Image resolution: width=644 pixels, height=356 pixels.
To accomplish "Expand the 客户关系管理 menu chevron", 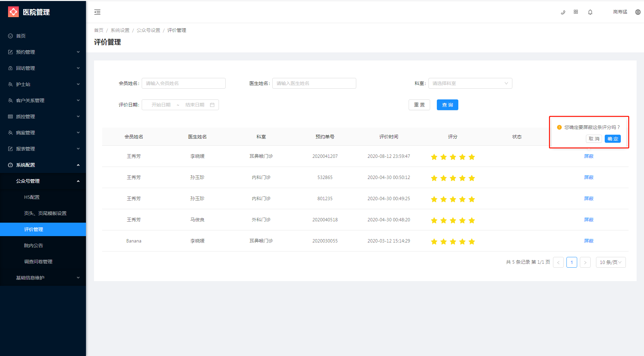I will 78,100.
